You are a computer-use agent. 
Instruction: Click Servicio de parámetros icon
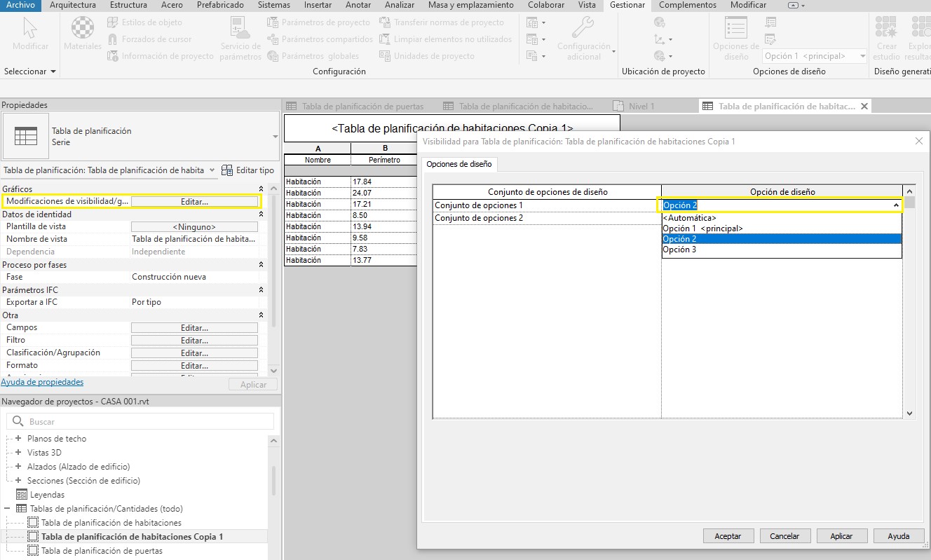pyautogui.click(x=240, y=29)
